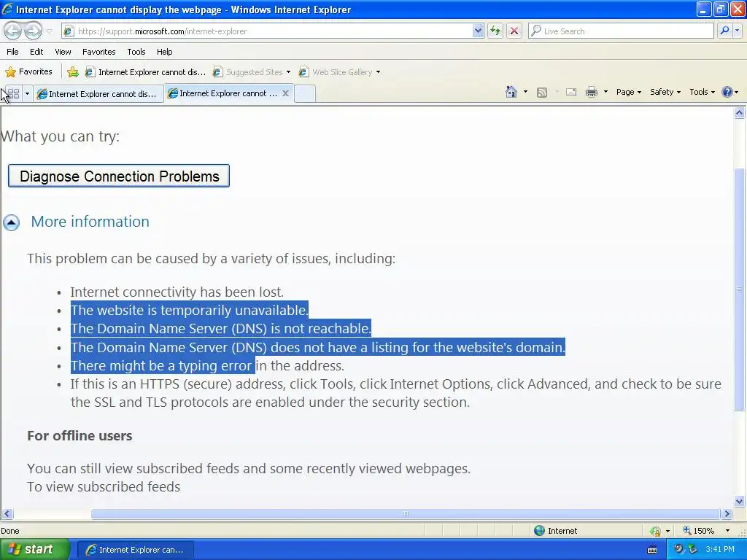
Task: Open the Edit menu
Action: click(x=36, y=52)
